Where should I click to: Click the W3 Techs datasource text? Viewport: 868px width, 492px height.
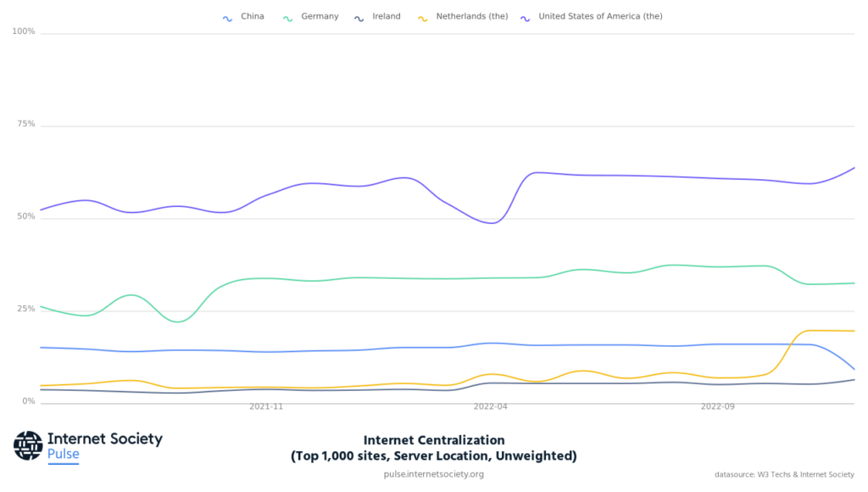(x=784, y=474)
